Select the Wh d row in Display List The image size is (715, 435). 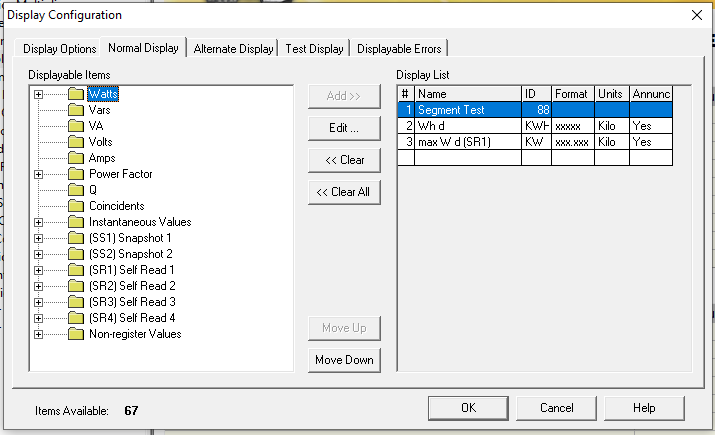(467, 126)
